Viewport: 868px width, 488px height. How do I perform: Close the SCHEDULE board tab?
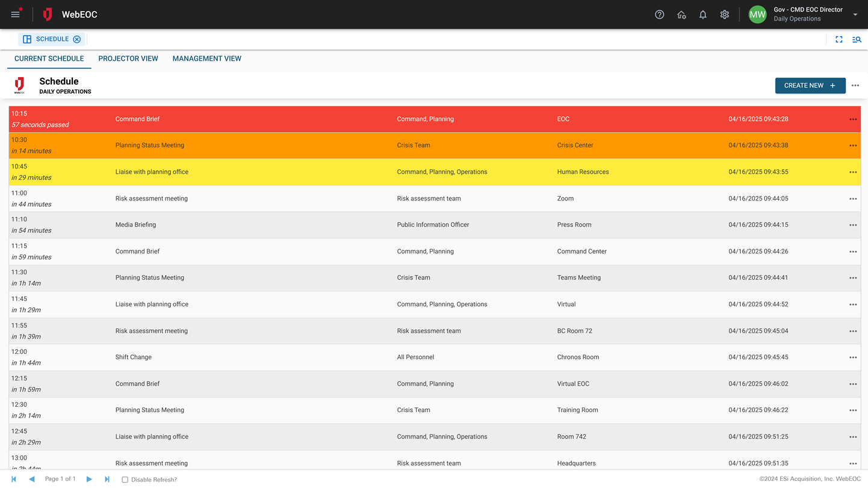77,39
